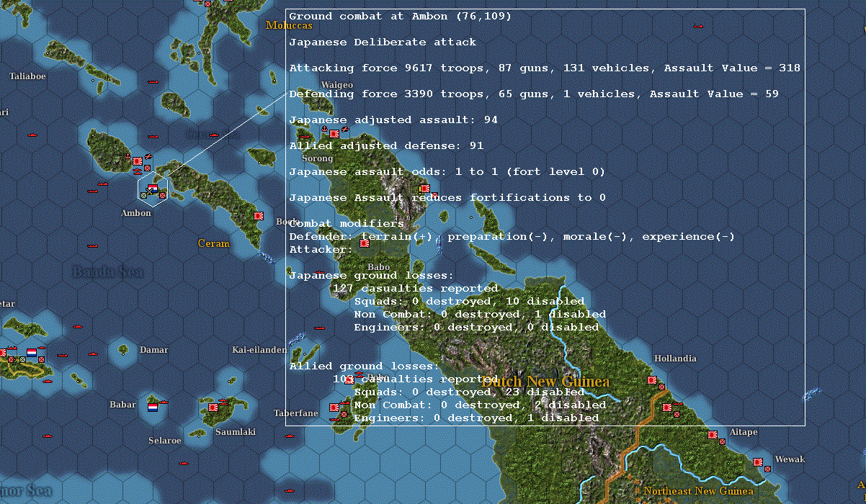Select the Japanese flag base at Aitape
The width and height of the screenshot is (866, 504).
pyautogui.click(x=713, y=435)
